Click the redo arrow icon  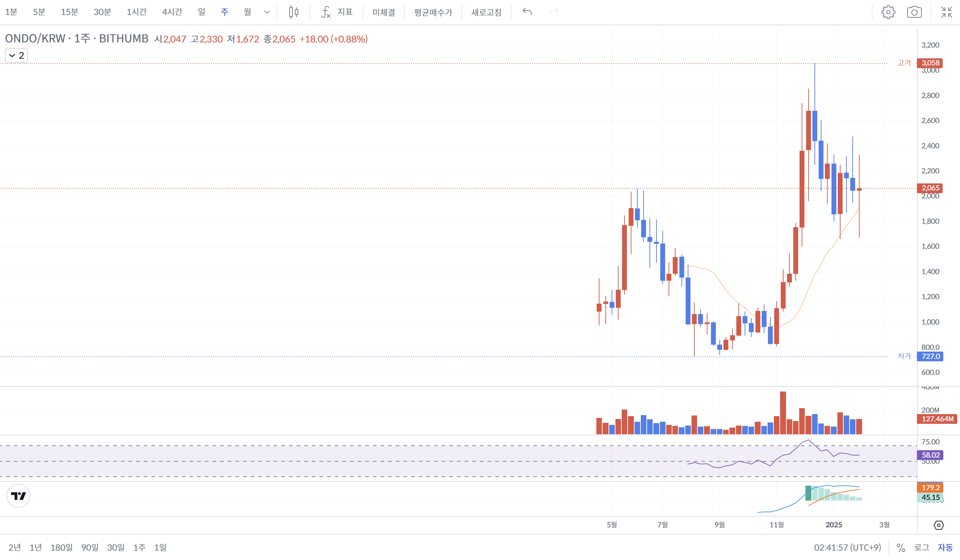553,12
